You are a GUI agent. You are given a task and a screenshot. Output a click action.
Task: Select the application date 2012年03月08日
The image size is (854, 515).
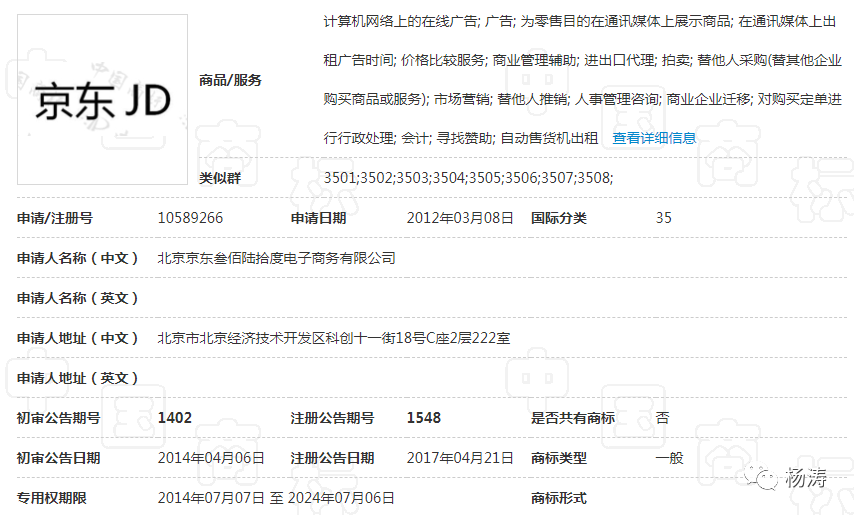(460, 218)
